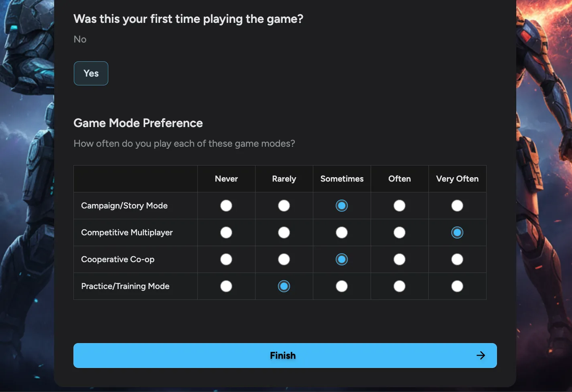This screenshot has height=392, width=572.
Task: Click the Finish button
Action: tap(283, 356)
